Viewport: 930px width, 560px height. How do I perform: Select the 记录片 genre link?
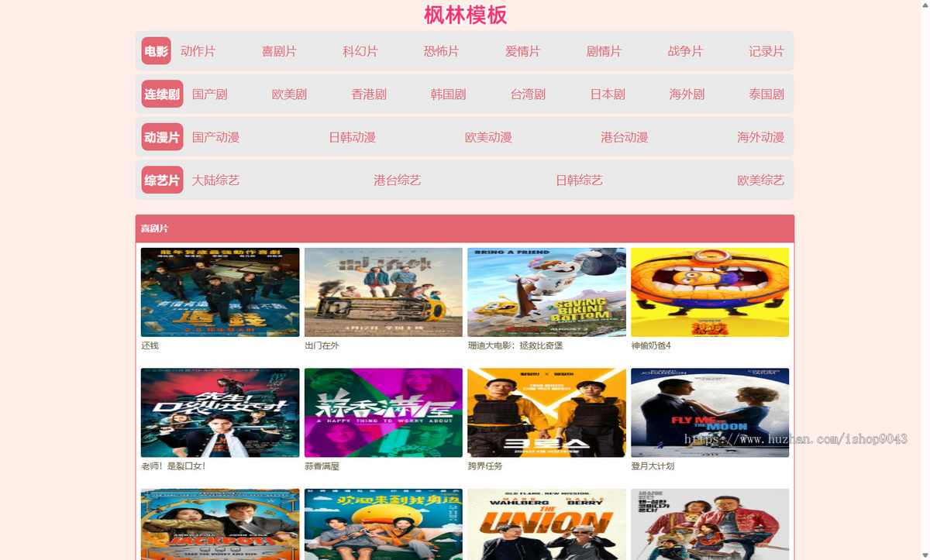[766, 51]
